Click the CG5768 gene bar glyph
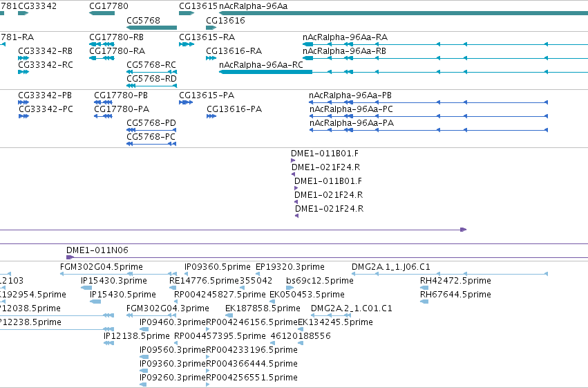The image size is (588, 388). 151,28
